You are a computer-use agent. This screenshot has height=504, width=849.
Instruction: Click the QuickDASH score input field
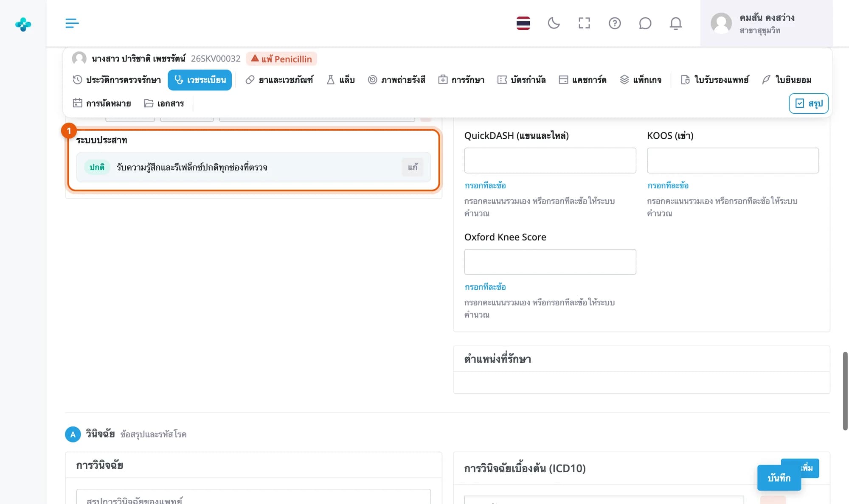(550, 160)
